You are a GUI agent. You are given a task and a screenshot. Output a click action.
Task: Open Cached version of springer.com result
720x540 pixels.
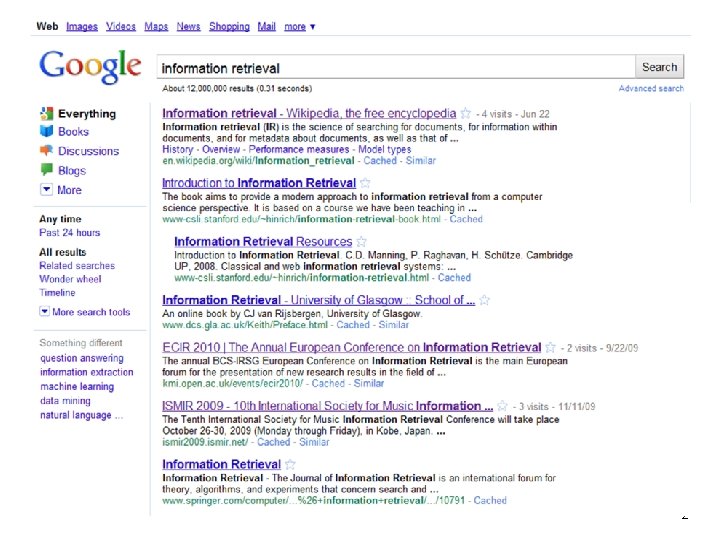(490, 500)
